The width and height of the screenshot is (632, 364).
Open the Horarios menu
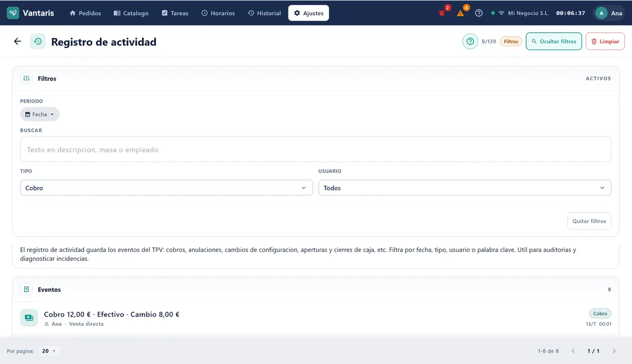click(218, 13)
